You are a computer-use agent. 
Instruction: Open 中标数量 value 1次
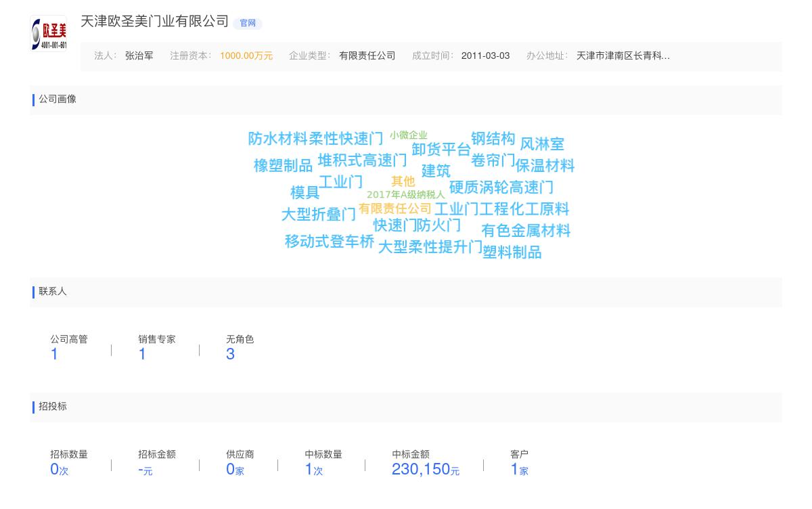314,469
